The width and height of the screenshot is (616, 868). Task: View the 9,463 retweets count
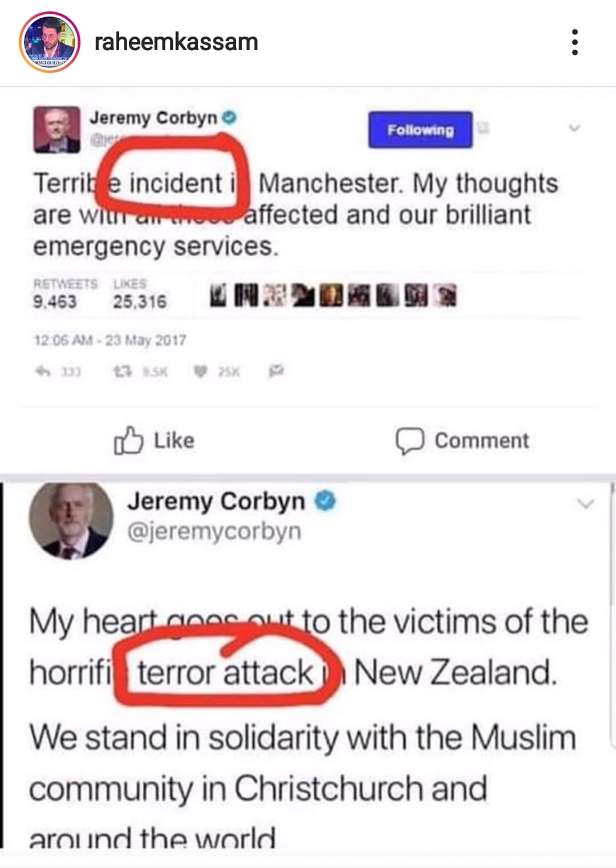[55, 301]
